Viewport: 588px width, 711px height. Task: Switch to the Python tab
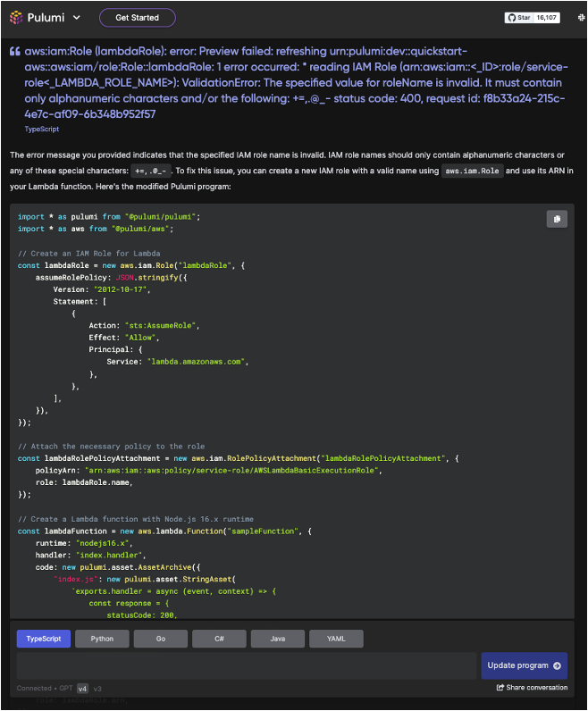point(102,639)
